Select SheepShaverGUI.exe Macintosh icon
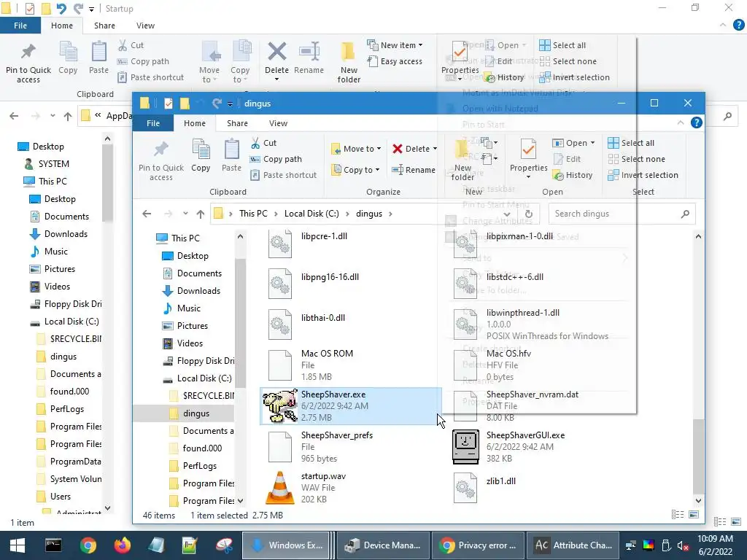The height and width of the screenshot is (560, 747). coord(465,447)
